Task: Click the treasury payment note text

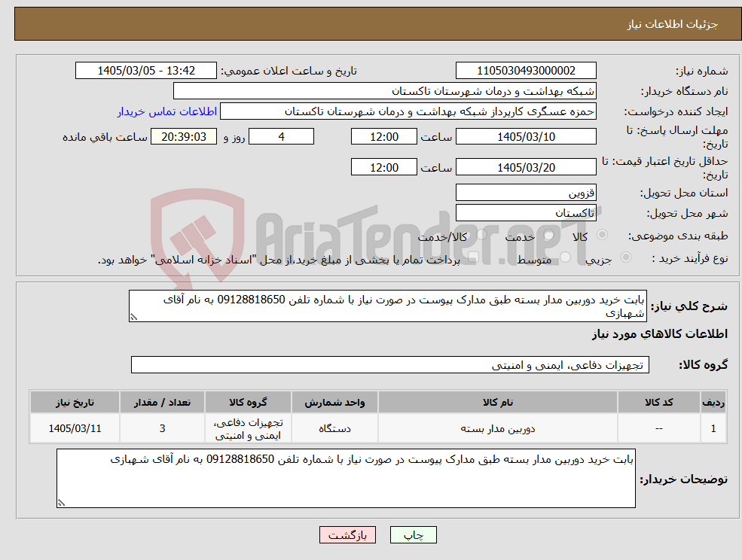Action: click(x=279, y=260)
